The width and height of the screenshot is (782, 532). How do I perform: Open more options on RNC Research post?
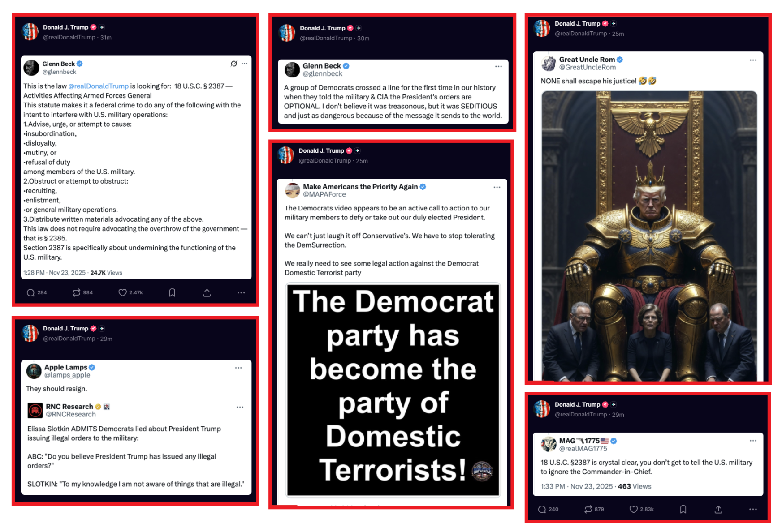(240, 407)
